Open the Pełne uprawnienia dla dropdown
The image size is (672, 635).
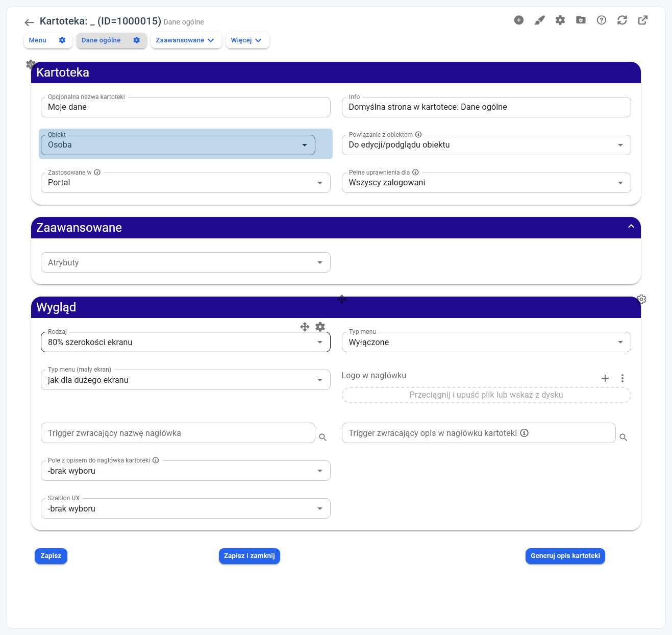coord(486,183)
